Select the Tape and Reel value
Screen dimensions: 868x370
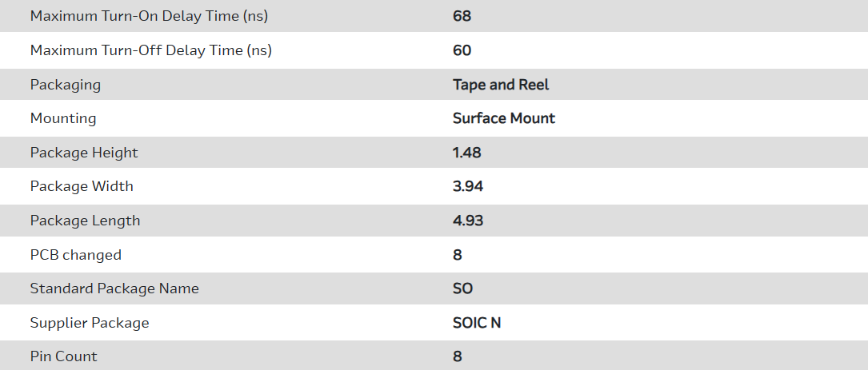(501, 85)
